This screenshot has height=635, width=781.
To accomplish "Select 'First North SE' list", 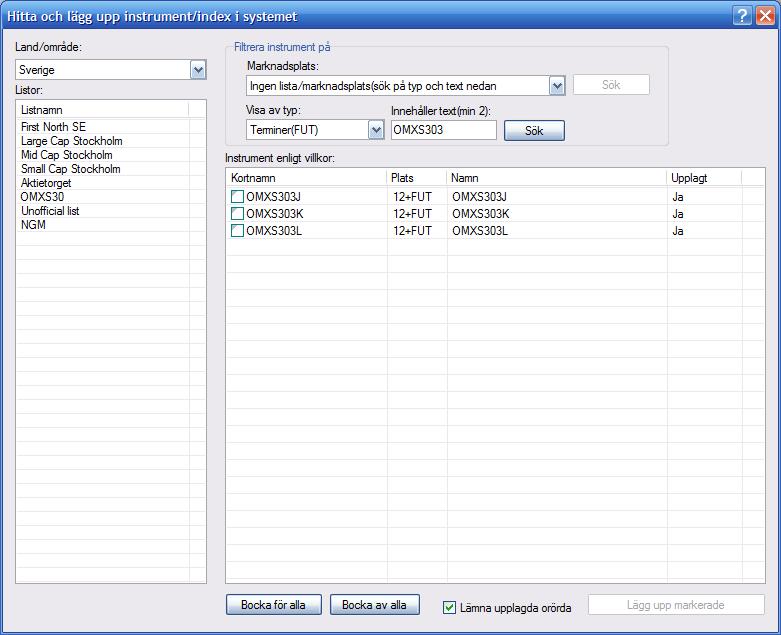I will coord(53,127).
